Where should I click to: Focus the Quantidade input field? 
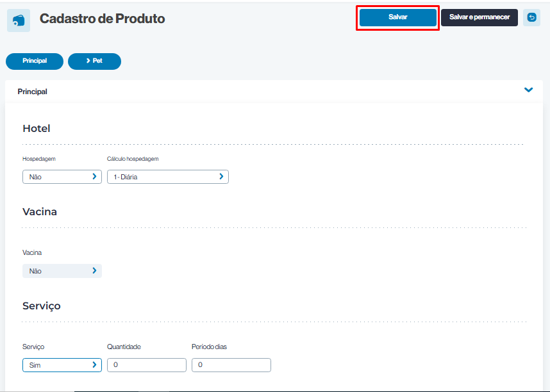tap(147, 365)
